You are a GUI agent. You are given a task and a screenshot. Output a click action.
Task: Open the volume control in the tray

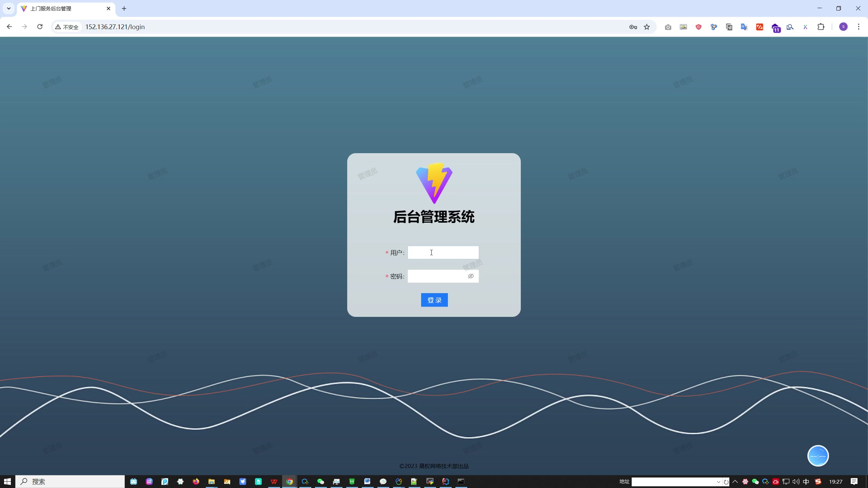(x=796, y=482)
